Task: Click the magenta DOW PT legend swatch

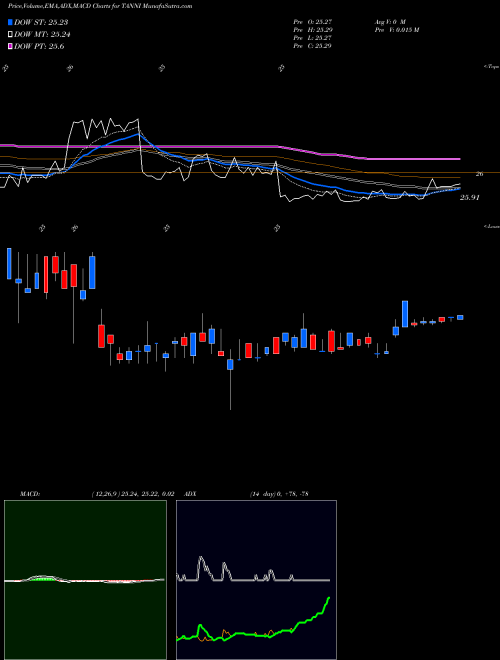Action: [x=10, y=46]
